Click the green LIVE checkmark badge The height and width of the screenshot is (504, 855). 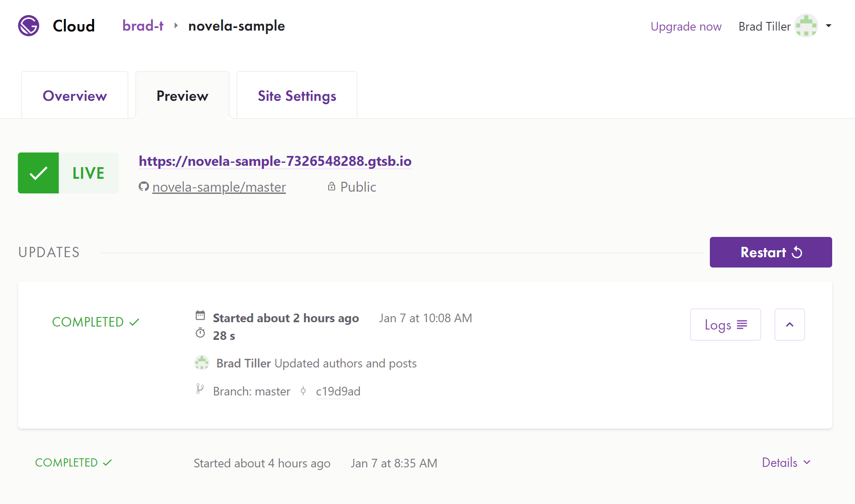[38, 173]
